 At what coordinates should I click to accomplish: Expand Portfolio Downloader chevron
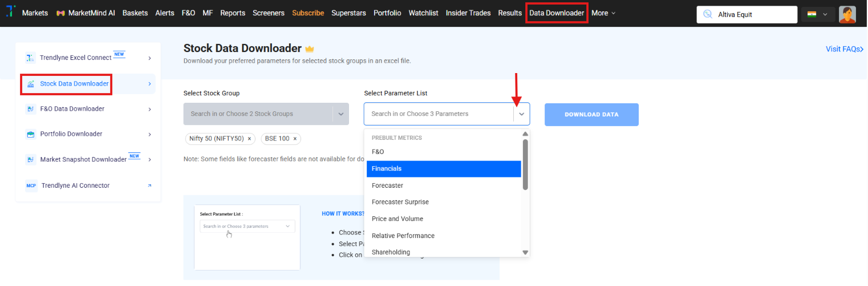click(x=149, y=134)
